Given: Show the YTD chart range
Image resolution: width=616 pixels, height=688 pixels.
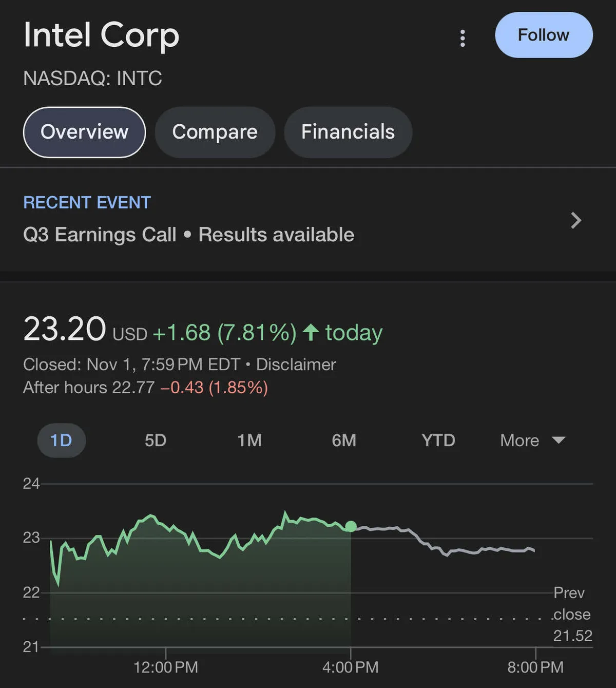Looking at the screenshot, I should click(x=438, y=440).
